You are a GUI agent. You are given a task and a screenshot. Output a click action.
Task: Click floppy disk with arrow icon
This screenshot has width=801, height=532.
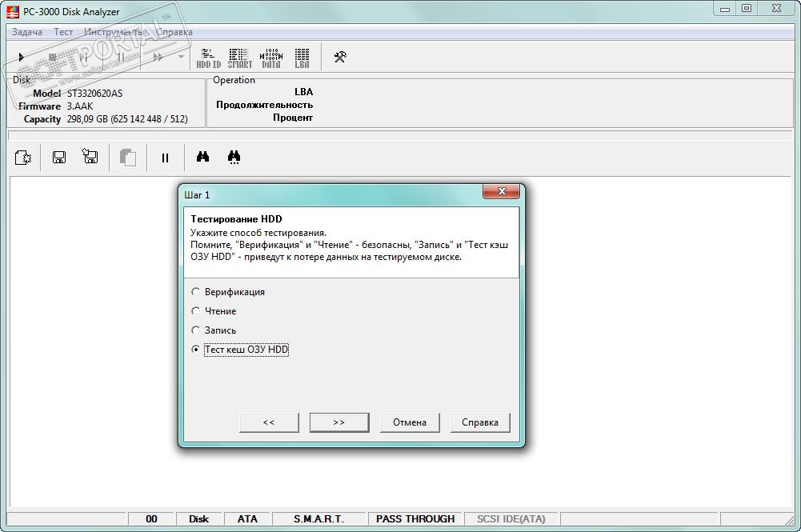(90, 156)
